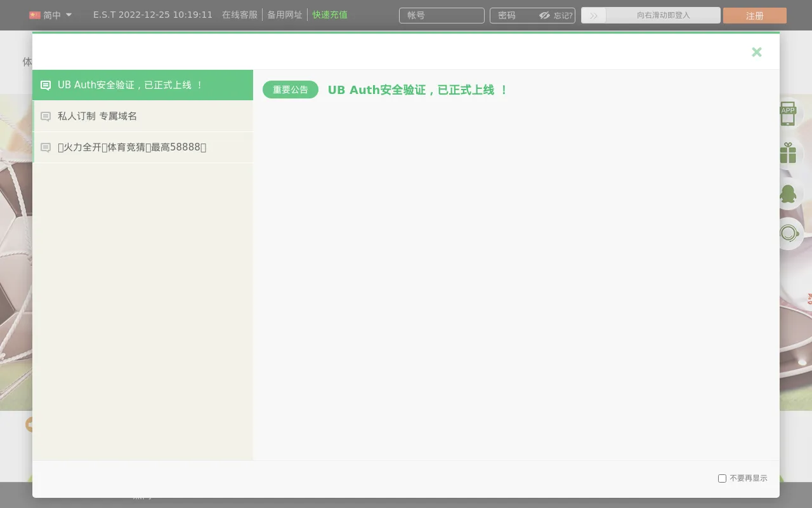Image resolution: width=812 pixels, height=508 pixels.
Task: Click message icon beside 火力全开 announcement
Action: click(x=46, y=147)
